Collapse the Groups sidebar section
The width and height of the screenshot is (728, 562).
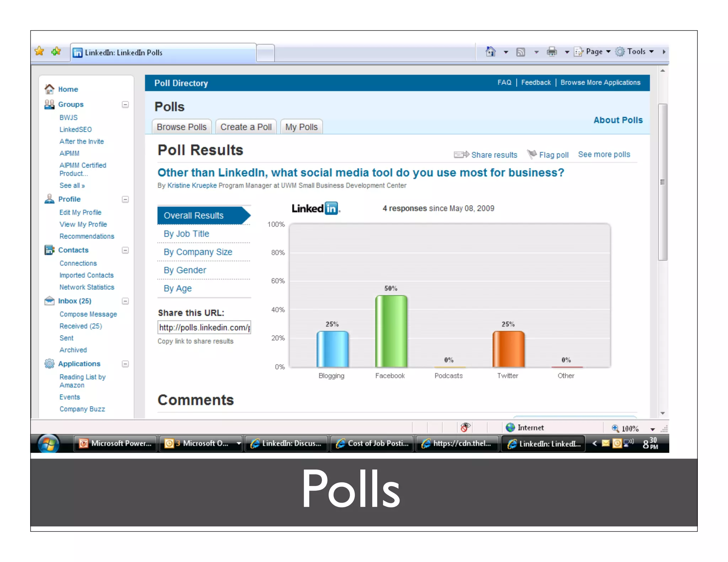[125, 104]
